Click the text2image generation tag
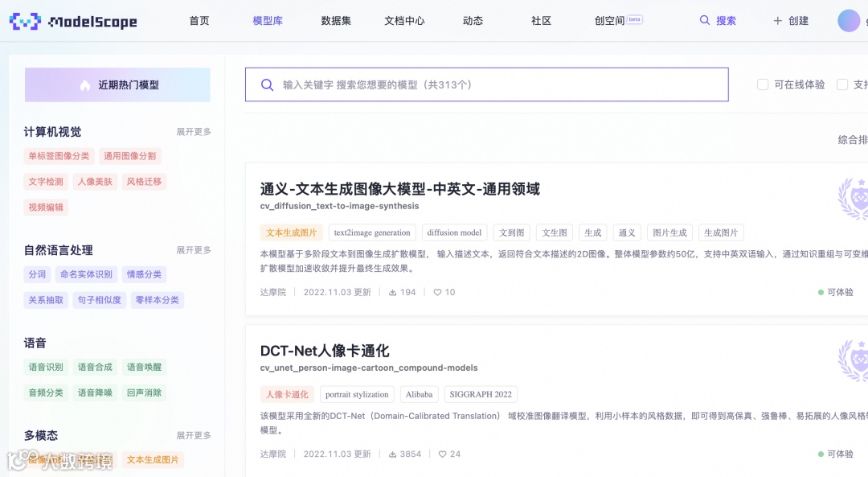Viewport: 868px width, 477px height. [x=372, y=232]
